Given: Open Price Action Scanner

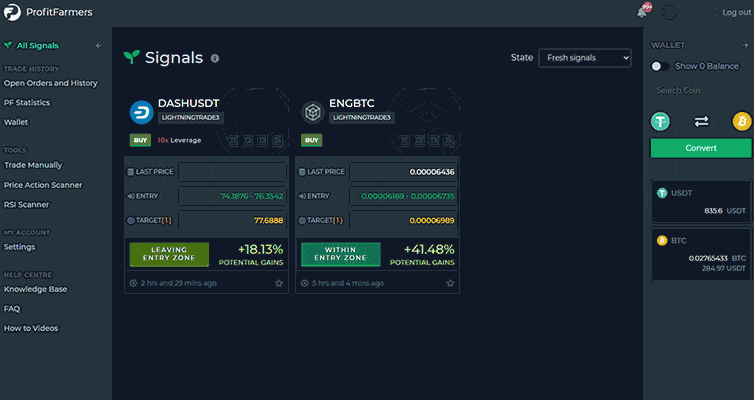Looking at the screenshot, I should point(43,185).
